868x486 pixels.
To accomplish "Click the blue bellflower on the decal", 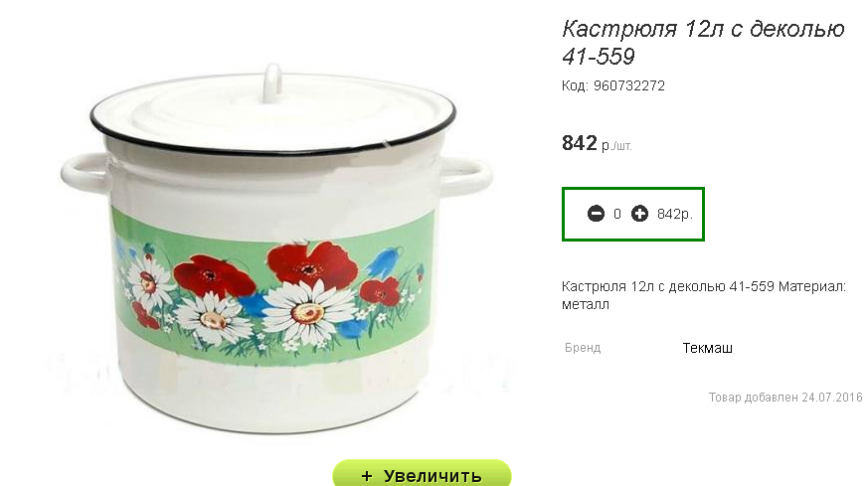I will pos(384,263).
